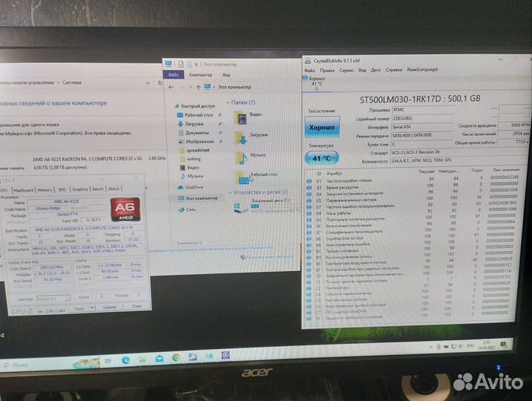Open the Справка menu in CrystalDiskInfo

393,70
